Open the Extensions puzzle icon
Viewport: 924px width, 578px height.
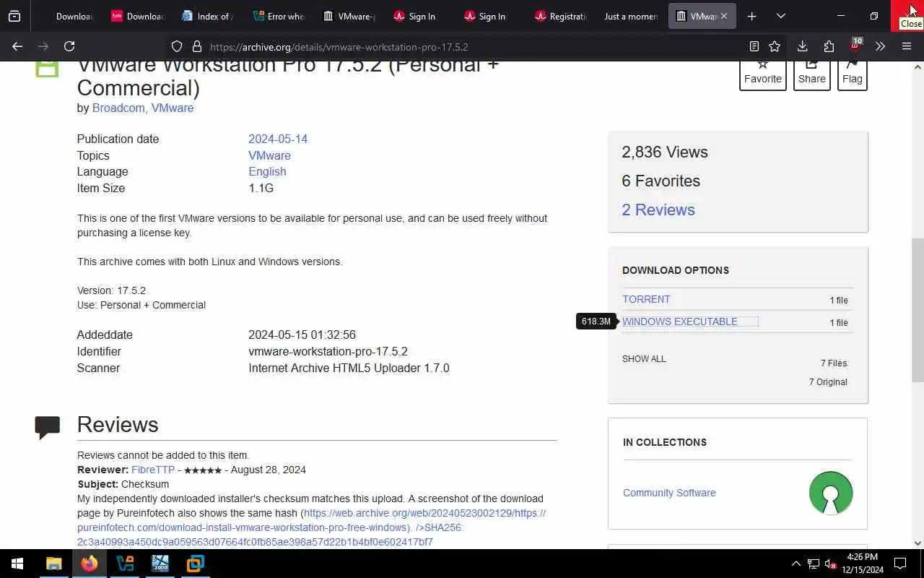(x=829, y=46)
